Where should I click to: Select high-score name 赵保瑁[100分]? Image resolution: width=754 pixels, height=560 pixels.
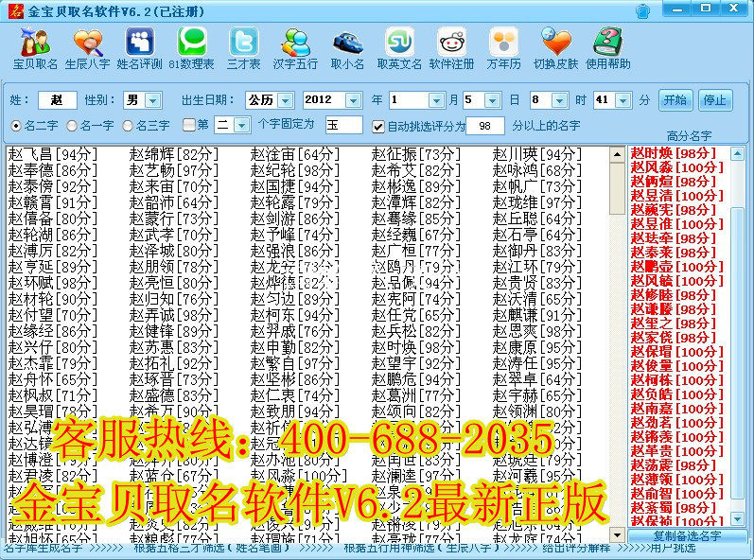[x=677, y=352]
